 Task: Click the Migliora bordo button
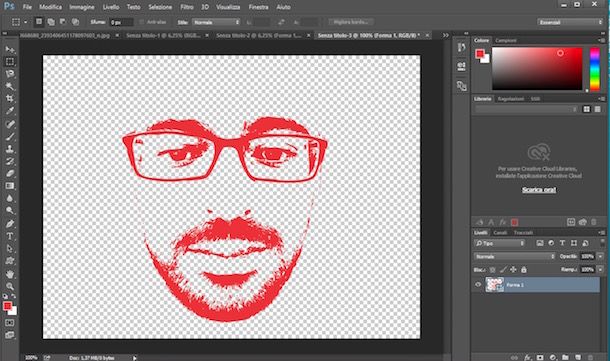[x=351, y=22]
